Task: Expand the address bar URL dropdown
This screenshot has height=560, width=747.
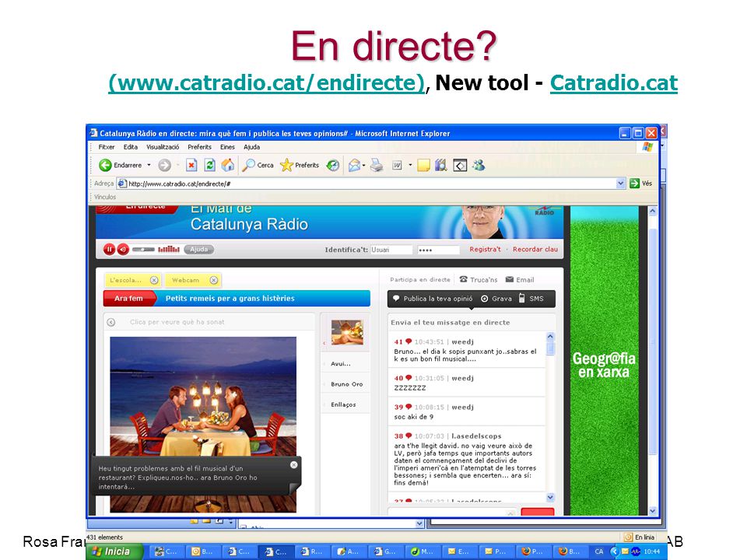Action: coord(620,184)
